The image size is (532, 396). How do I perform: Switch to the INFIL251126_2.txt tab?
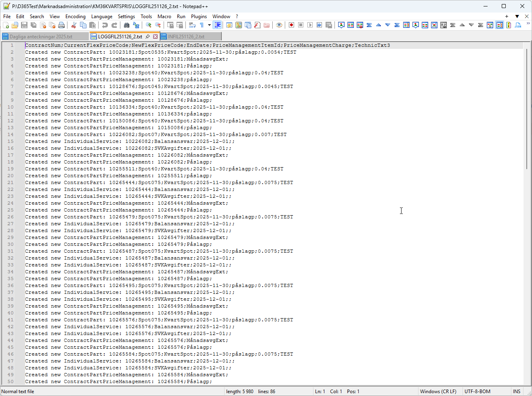pyautogui.click(x=186, y=36)
